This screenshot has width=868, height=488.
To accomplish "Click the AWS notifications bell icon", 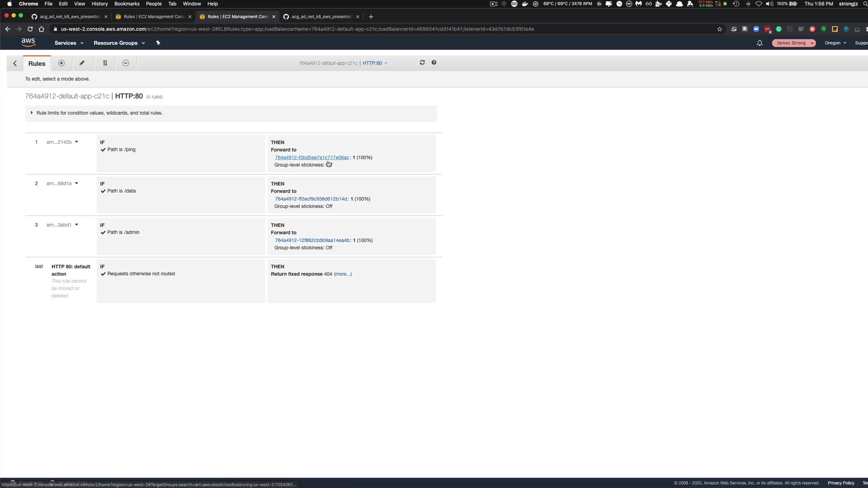I will [x=759, y=43].
